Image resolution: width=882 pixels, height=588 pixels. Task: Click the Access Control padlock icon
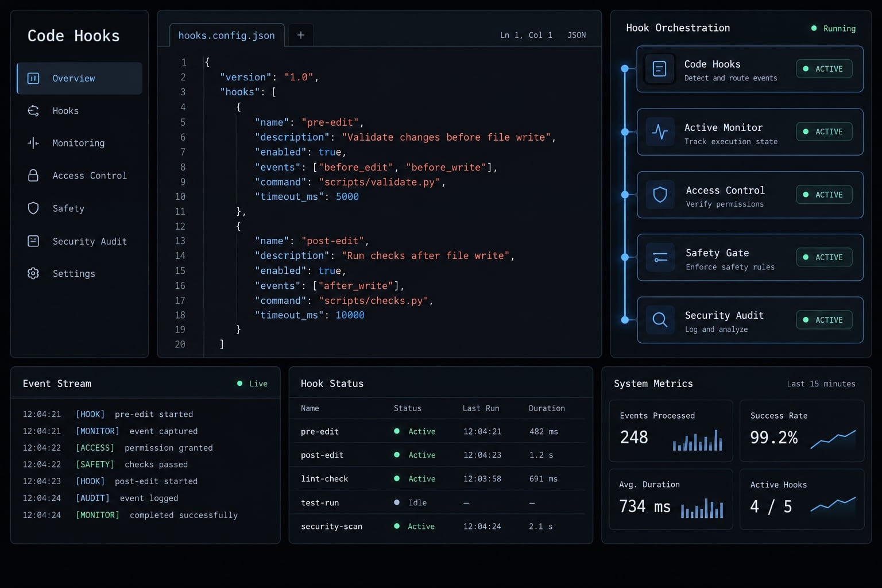[33, 176]
